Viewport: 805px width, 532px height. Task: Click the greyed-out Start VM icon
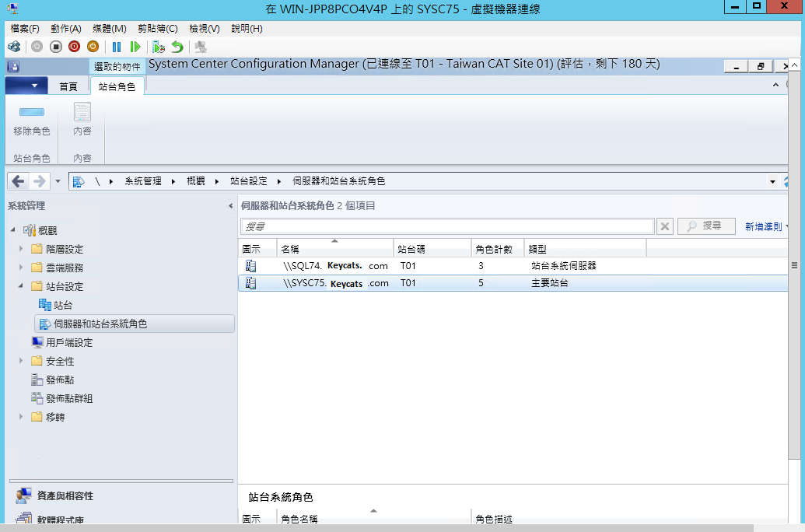tap(37, 47)
